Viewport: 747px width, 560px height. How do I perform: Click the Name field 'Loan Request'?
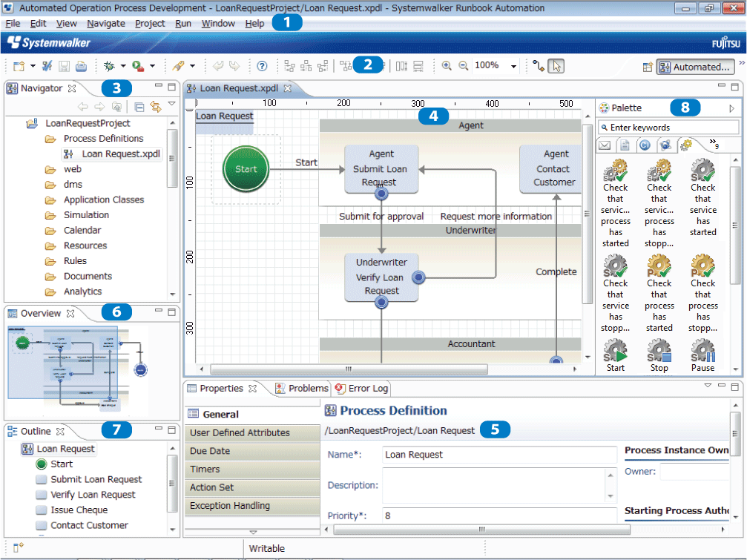pyautogui.click(x=499, y=455)
